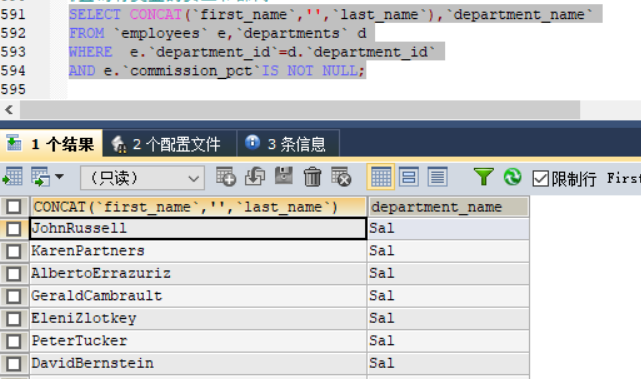
Task: Click the WHERE keyword on line 593
Action: click(x=90, y=52)
